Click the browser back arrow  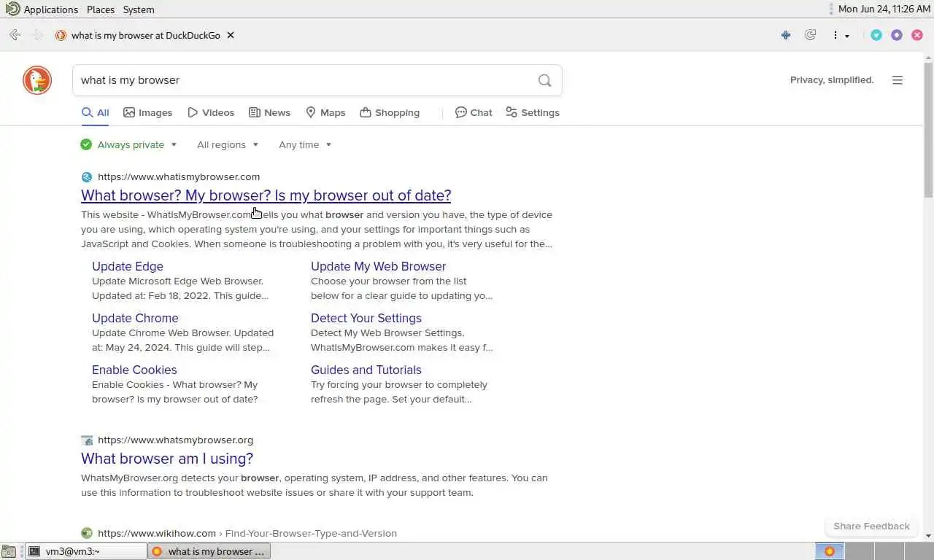[x=15, y=35]
